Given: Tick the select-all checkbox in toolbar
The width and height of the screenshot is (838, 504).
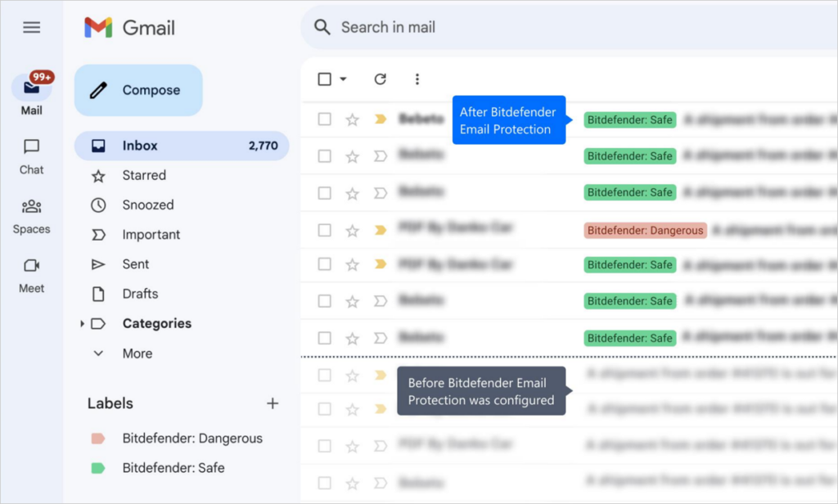Looking at the screenshot, I should pyautogui.click(x=324, y=79).
